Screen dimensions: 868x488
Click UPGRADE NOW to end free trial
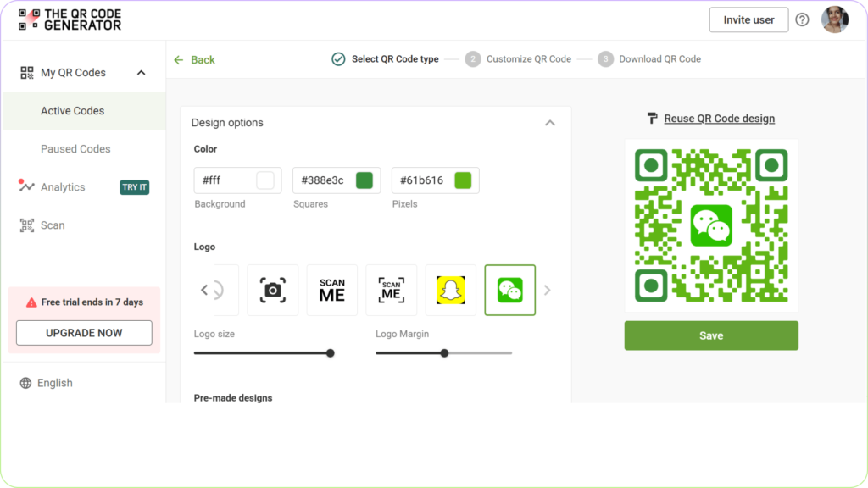[x=83, y=333]
